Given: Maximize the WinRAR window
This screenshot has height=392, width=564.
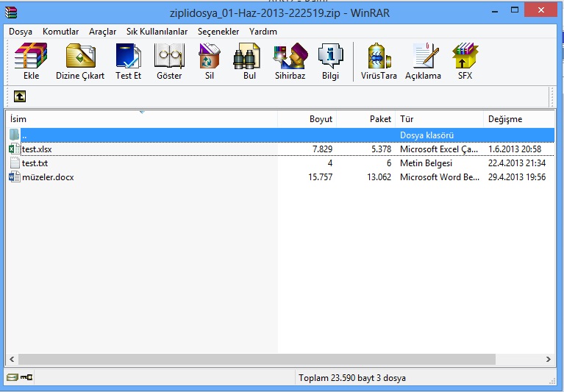Looking at the screenshot, I should coord(515,10).
